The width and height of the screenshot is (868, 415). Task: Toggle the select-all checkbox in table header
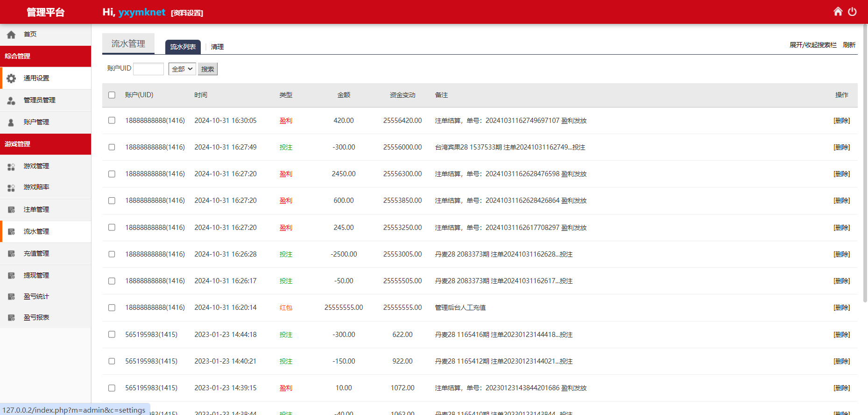[x=112, y=95]
